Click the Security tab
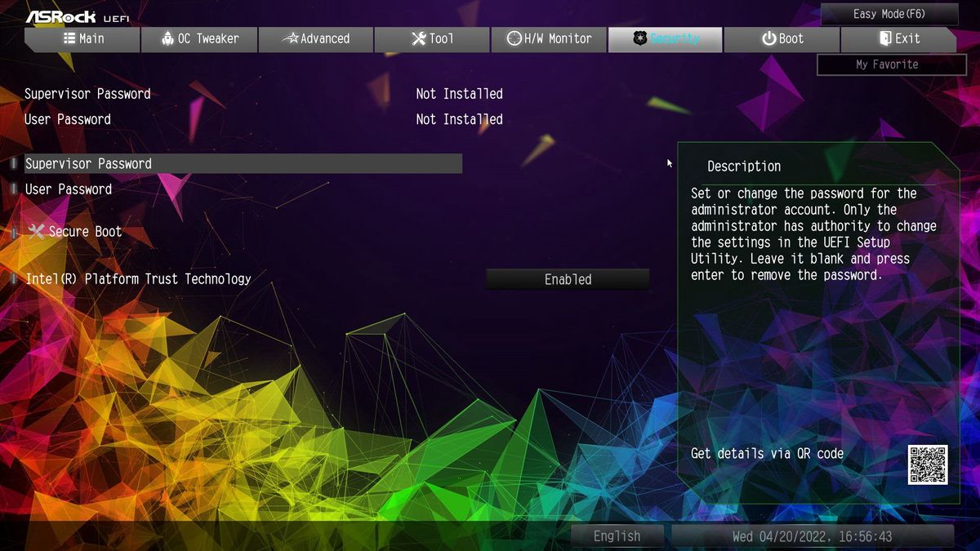This screenshot has height=551, width=980. click(666, 39)
